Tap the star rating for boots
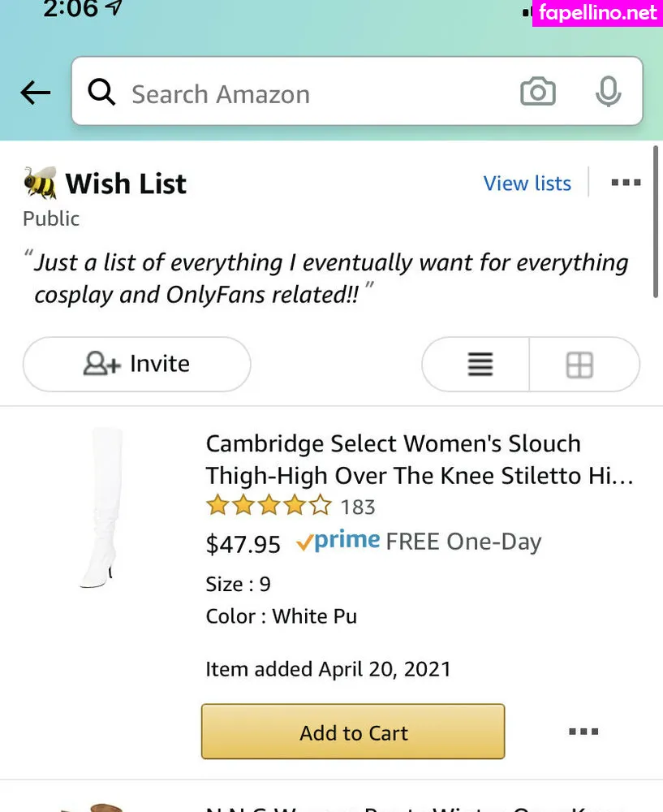The height and width of the screenshot is (812, 663). click(x=269, y=507)
